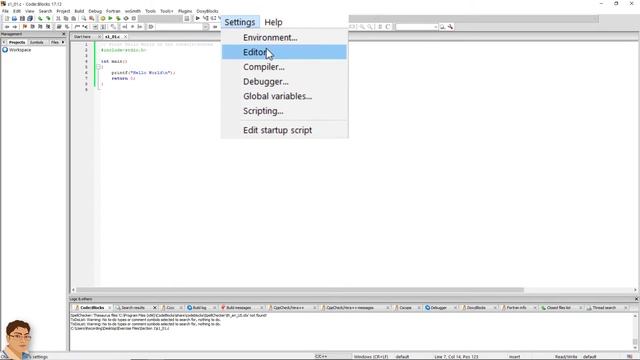The image size is (640, 360).
Task: Click the Abort build icon
Action: [133, 18]
